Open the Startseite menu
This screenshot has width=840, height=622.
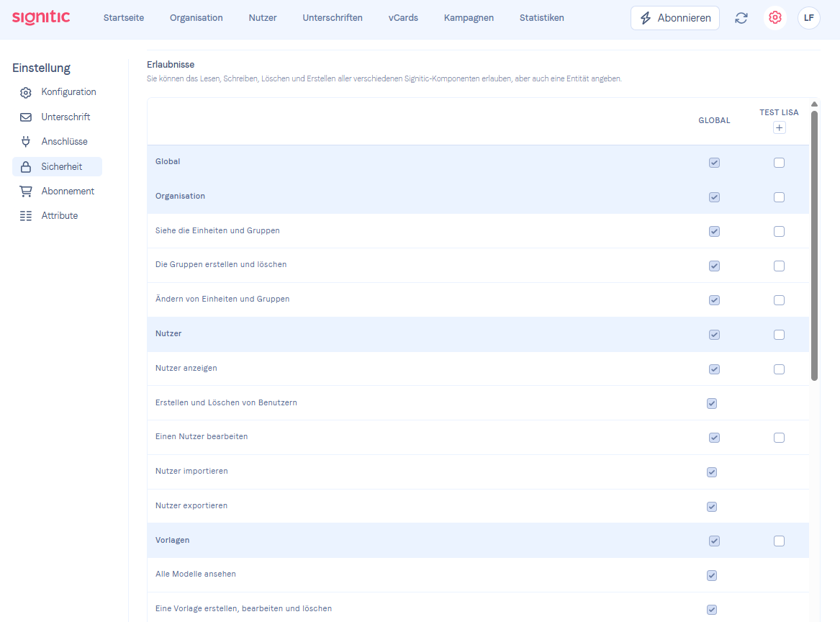point(124,18)
